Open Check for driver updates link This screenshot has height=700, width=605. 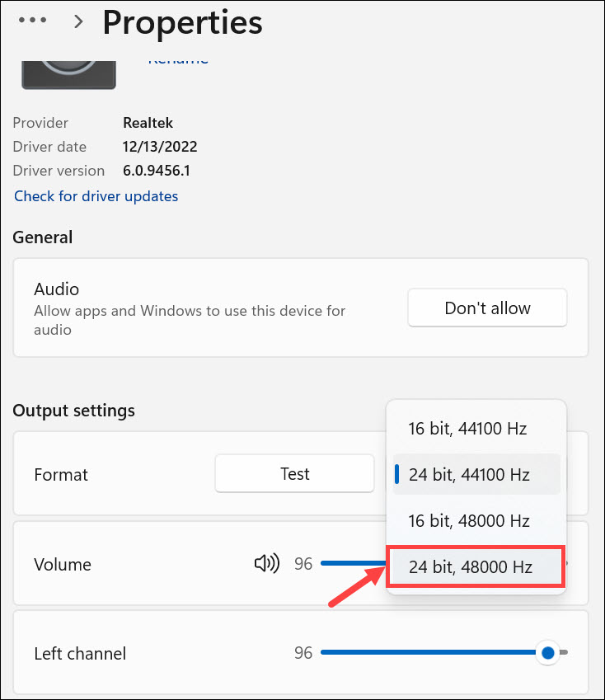coord(96,196)
